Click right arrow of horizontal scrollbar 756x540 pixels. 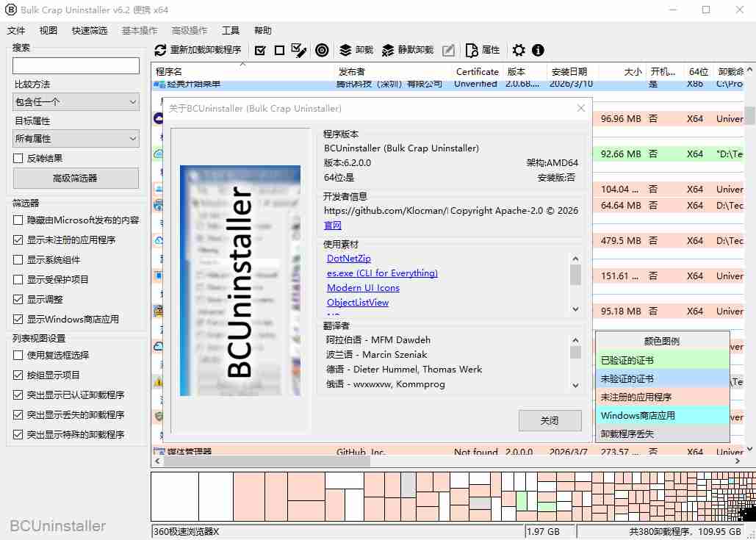coord(737,461)
